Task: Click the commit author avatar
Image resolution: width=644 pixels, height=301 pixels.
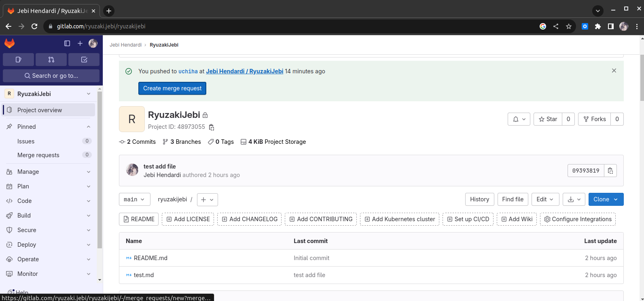Action: (132, 170)
